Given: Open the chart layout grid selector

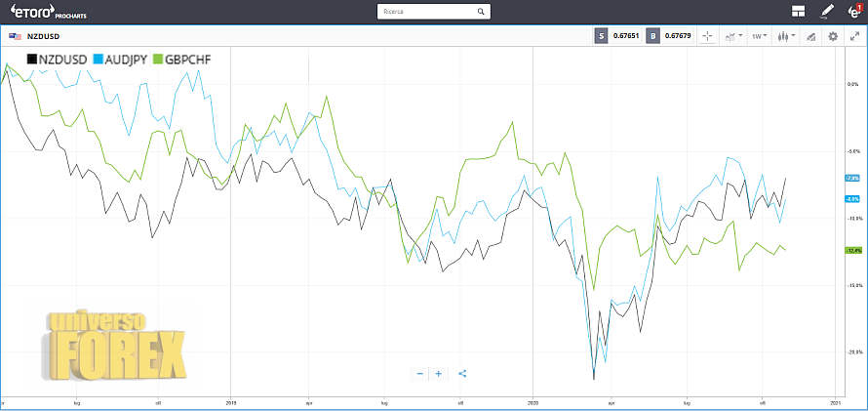Looking at the screenshot, I should (799, 12).
